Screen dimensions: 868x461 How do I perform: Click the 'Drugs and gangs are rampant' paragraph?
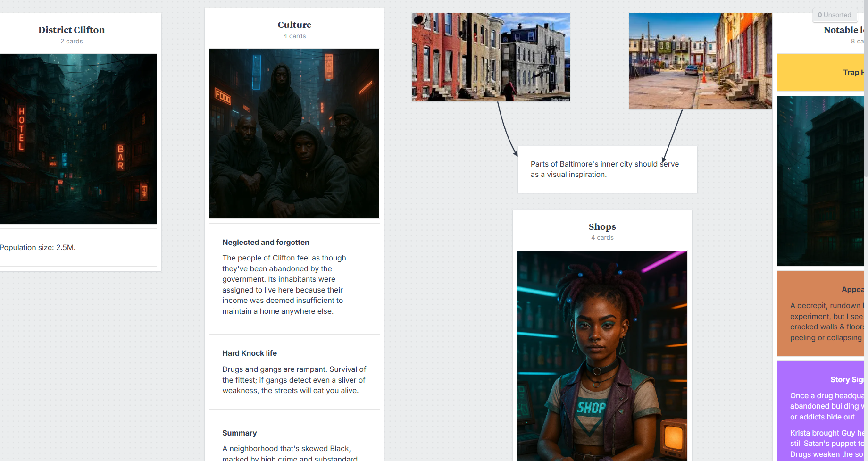point(294,380)
